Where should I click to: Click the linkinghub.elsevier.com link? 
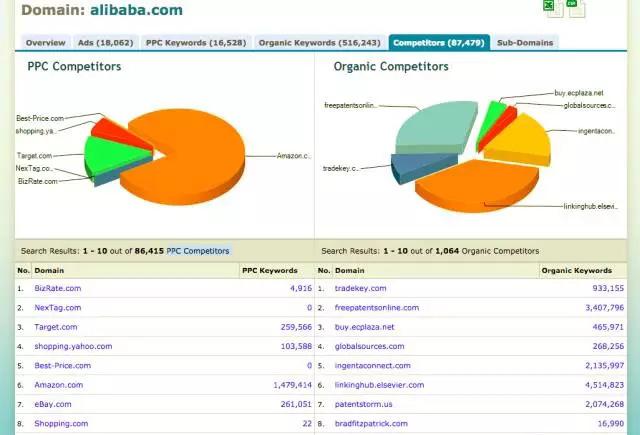point(379,385)
